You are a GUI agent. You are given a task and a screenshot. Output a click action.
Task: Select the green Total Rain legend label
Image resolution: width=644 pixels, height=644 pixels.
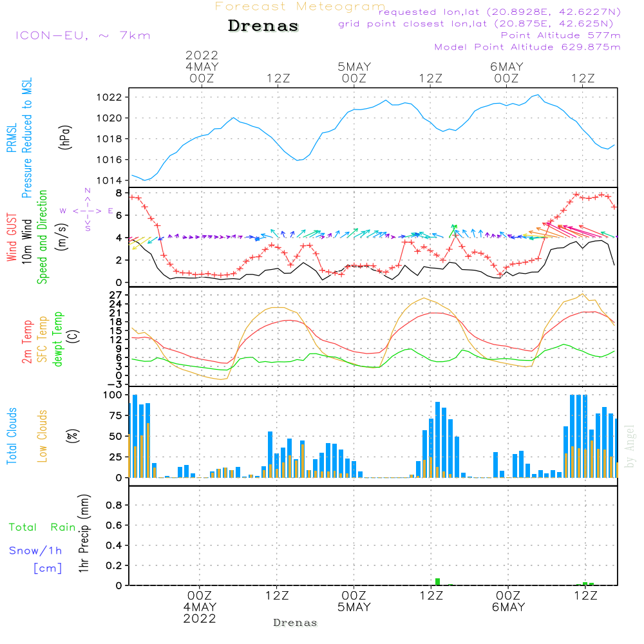point(43,527)
